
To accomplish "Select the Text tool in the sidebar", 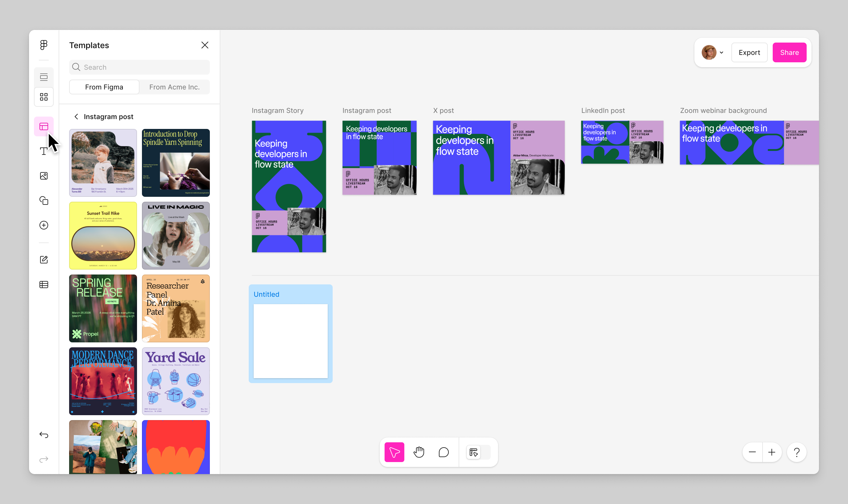I will point(44,151).
